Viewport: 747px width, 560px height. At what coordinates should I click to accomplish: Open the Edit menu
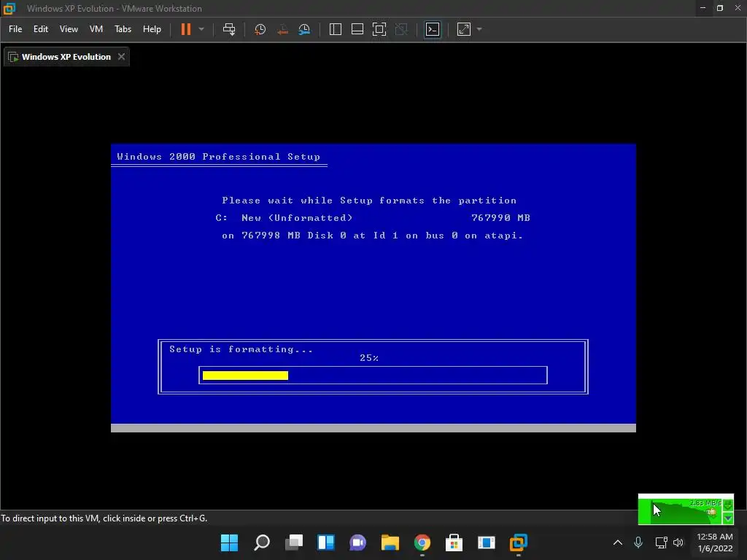coord(41,29)
